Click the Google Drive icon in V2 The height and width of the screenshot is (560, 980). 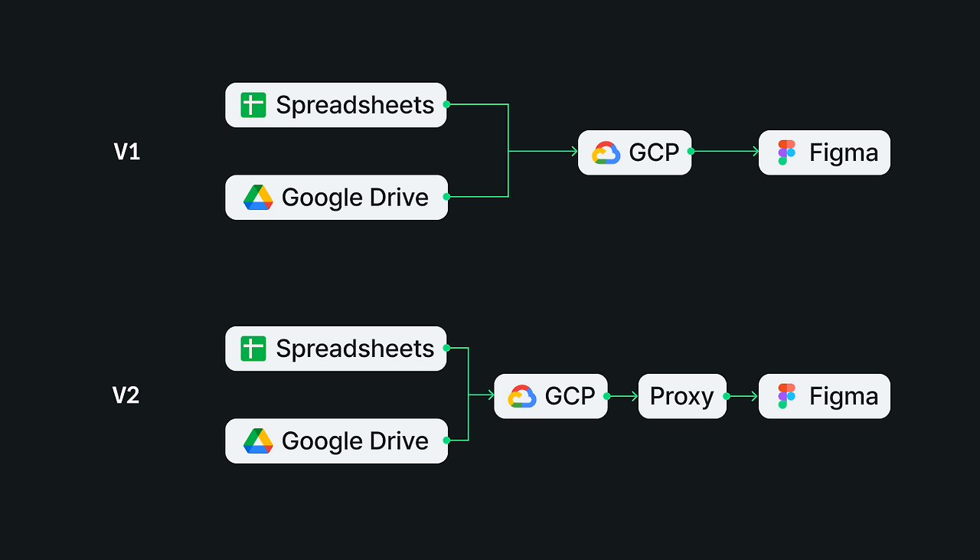click(x=258, y=441)
